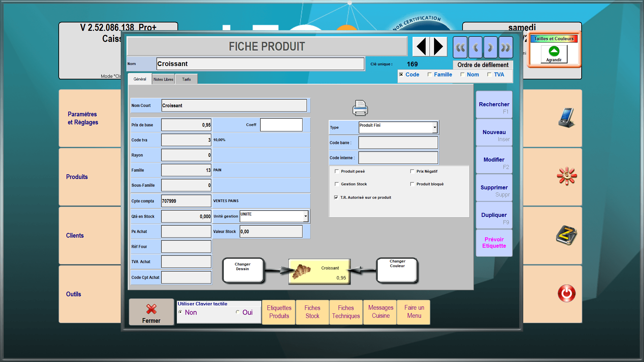Expand the Unité gestion dropdown

(x=306, y=216)
